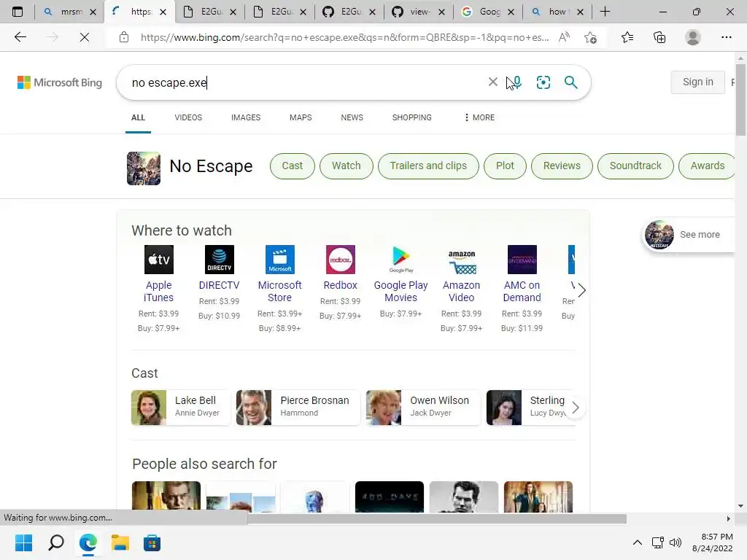Clear the Bing search box text

pyautogui.click(x=493, y=82)
